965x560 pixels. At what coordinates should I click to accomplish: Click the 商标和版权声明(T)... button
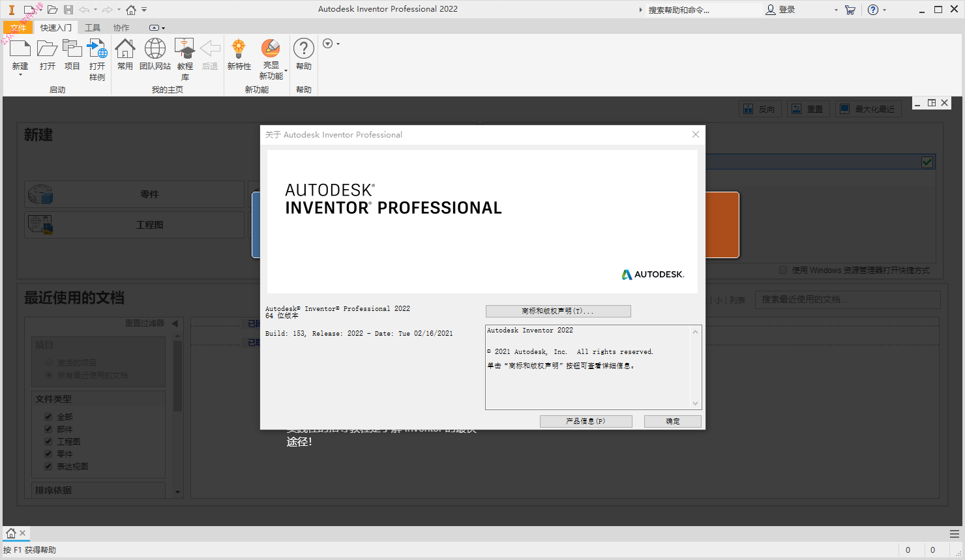[x=558, y=311]
